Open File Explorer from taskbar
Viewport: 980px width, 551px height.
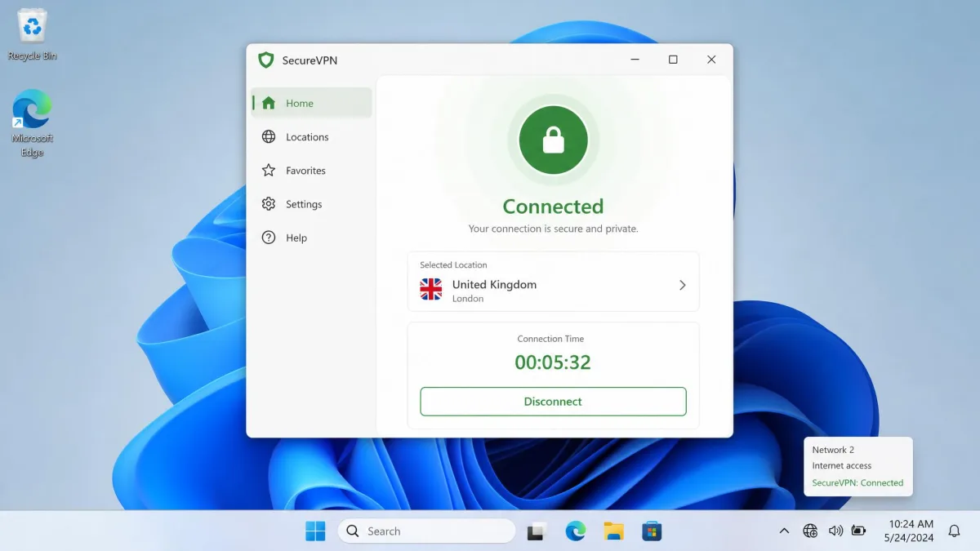coord(613,531)
